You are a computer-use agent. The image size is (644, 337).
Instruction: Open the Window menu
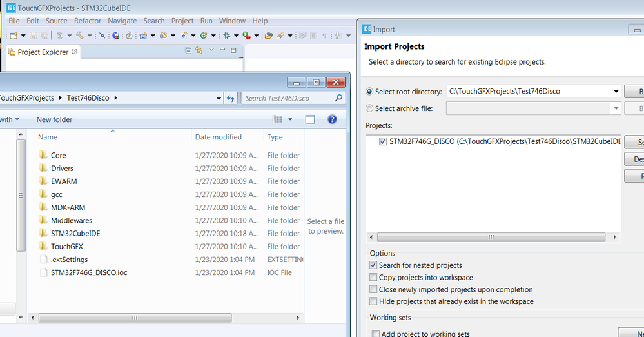click(x=232, y=21)
